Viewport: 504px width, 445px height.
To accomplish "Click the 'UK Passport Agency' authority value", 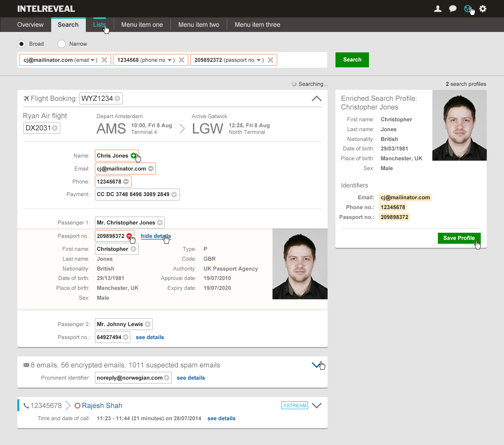I will (231, 269).
